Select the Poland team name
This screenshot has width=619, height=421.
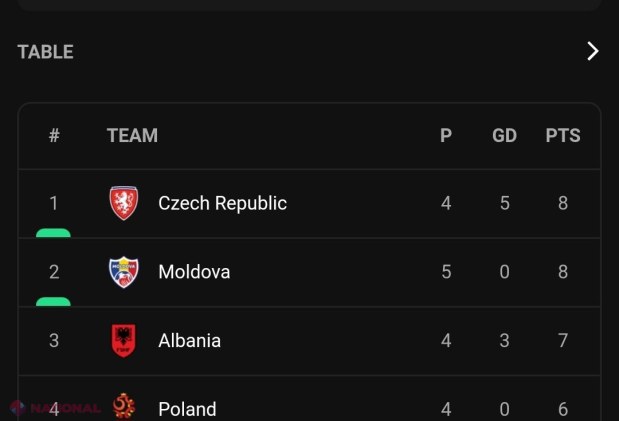(x=187, y=410)
